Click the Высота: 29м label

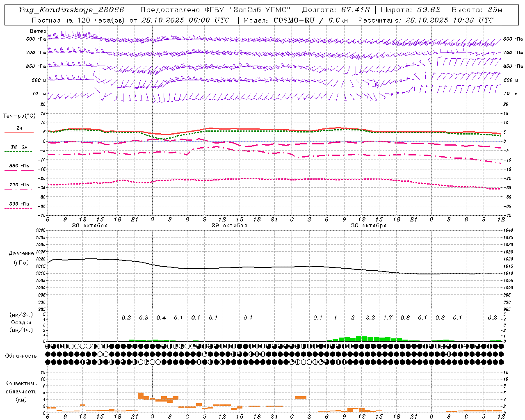pos(477,10)
